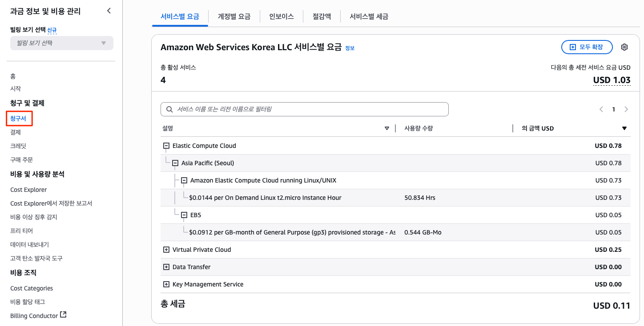Open Billing Conductor in sidebar
Image resolution: width=644 pixels, height=326 pixels.
34,316
